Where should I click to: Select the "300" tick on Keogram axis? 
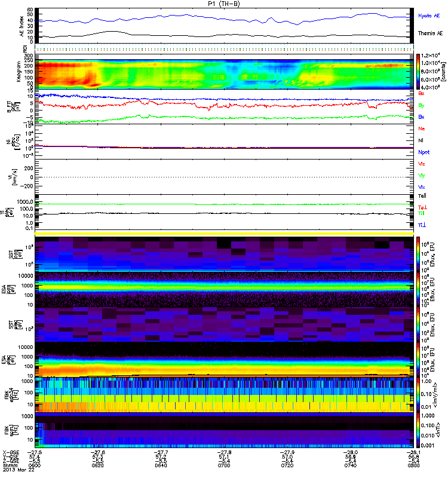point(29,56)
